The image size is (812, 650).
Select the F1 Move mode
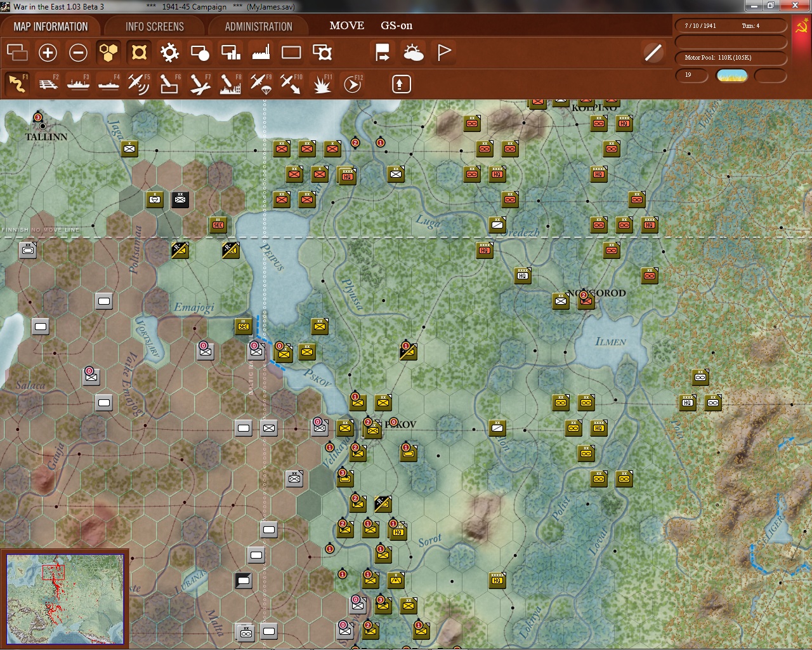pos(17,84)
